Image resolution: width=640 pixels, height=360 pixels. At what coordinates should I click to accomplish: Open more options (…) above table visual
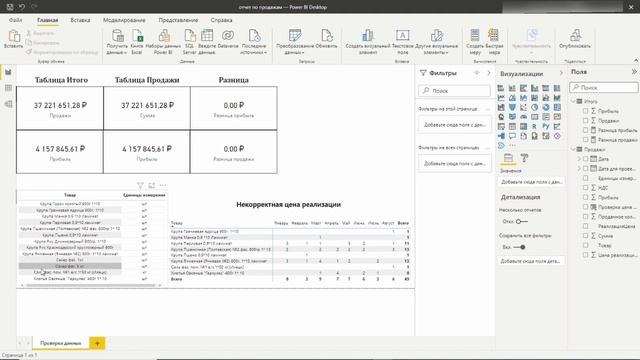click(163, 186)
